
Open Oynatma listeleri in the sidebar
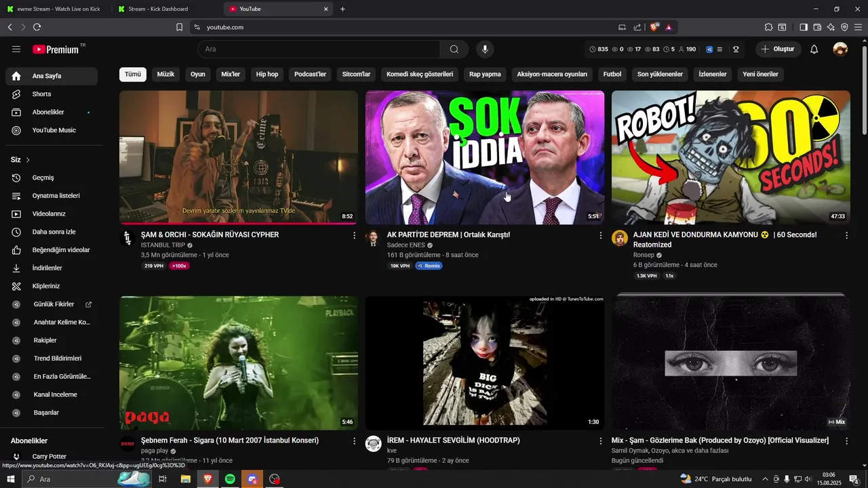(52, 196)
